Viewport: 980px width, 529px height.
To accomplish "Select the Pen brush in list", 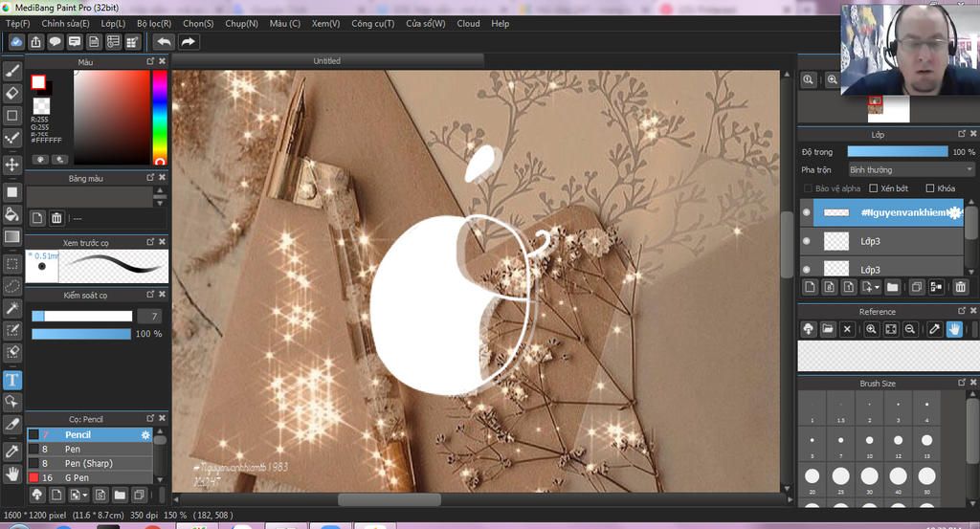I will click(x=89, y=449).
